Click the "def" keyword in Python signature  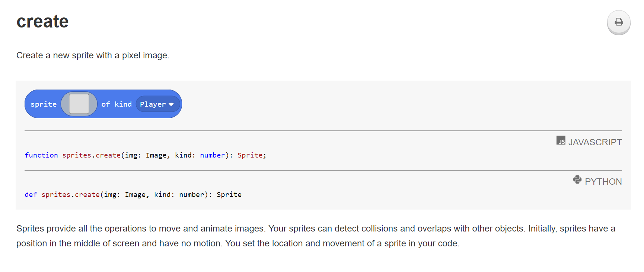pyautogui.click(x=31, y=195)
